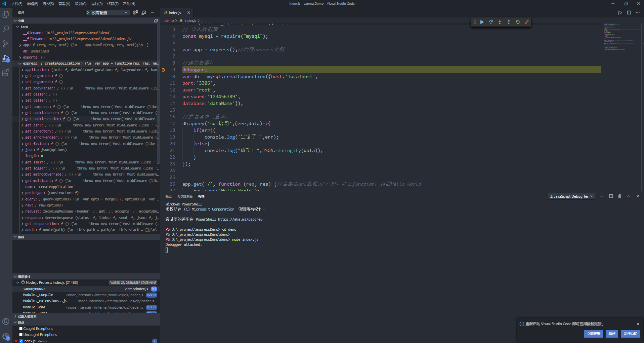Open the debug configuration dropdown
This screenshot has height=343, width=644.
110,13
